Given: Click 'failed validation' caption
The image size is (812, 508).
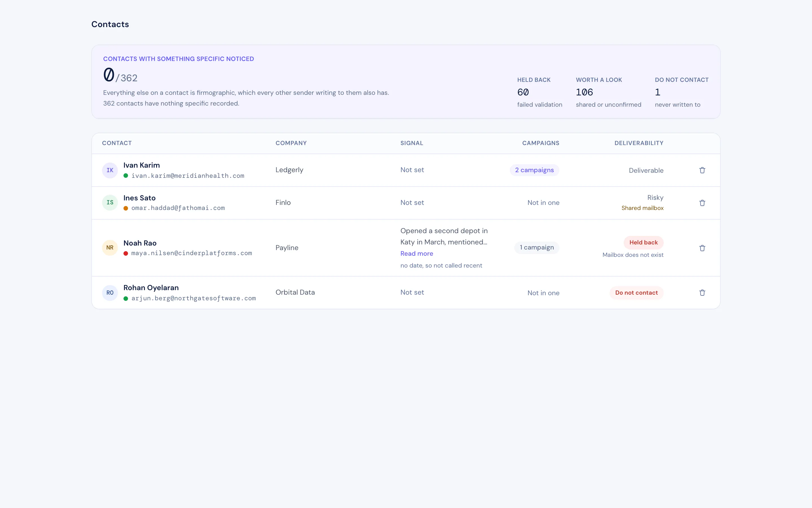Looking at the screenshot, I should tap(540, 104).
